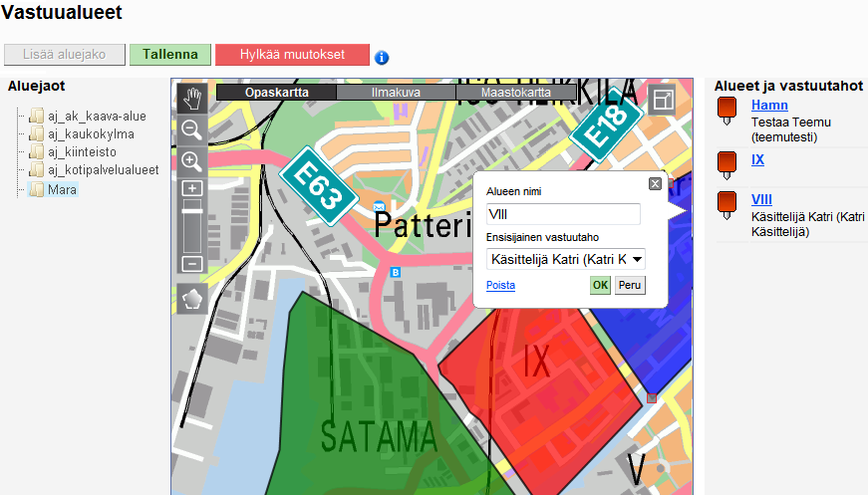Click the Mara folder icon

[37, 189]
